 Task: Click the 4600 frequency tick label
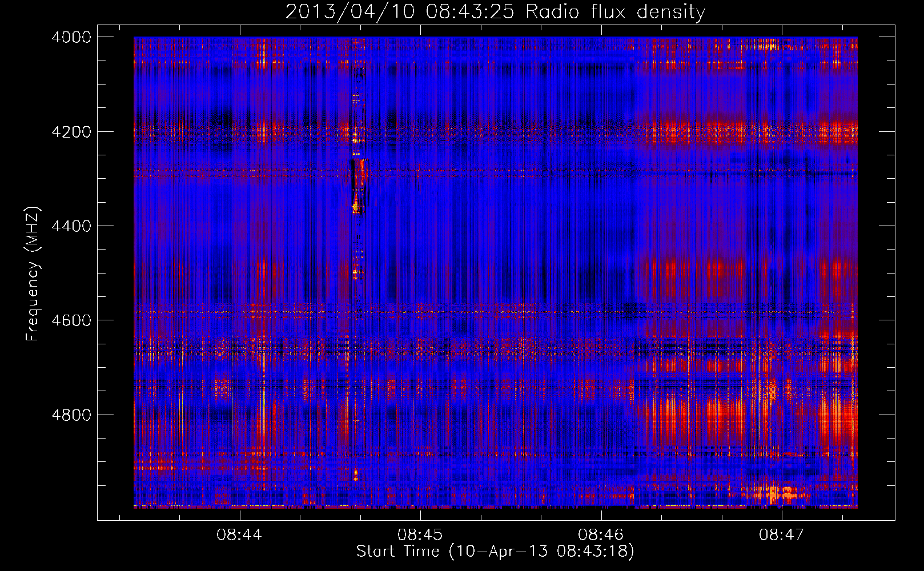(71, 320)
